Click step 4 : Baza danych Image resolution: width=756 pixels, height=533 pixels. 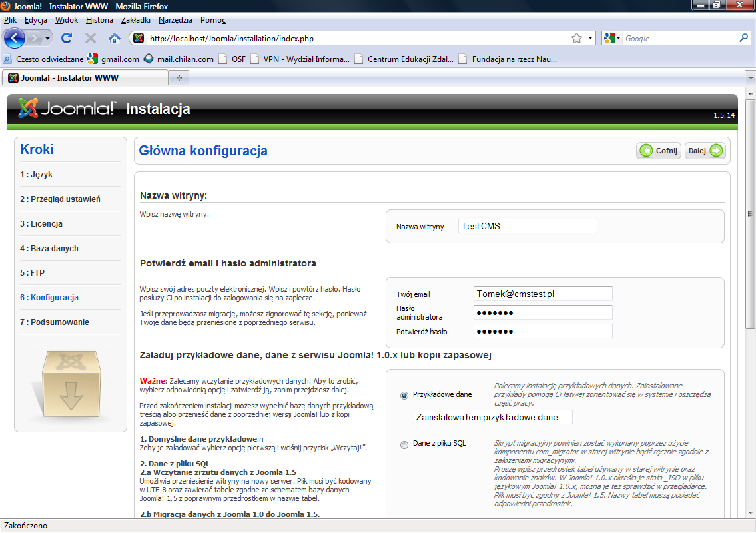click(49, 248)
